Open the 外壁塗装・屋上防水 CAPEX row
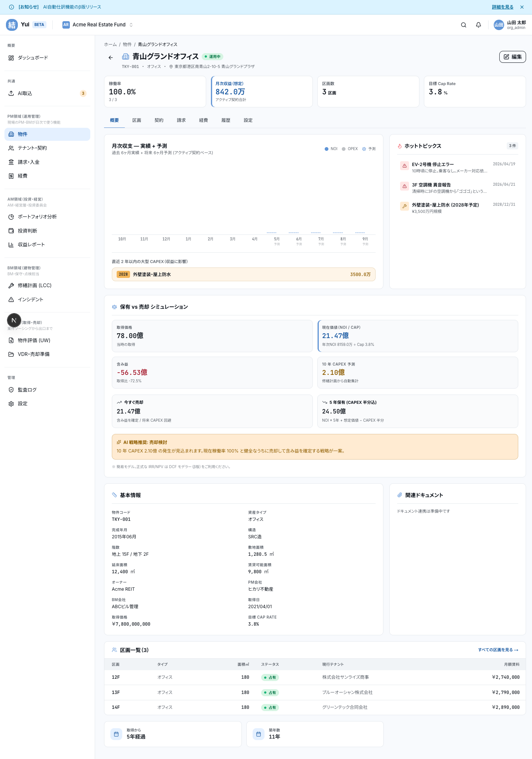Screen dimensions: 532x759 244,275
